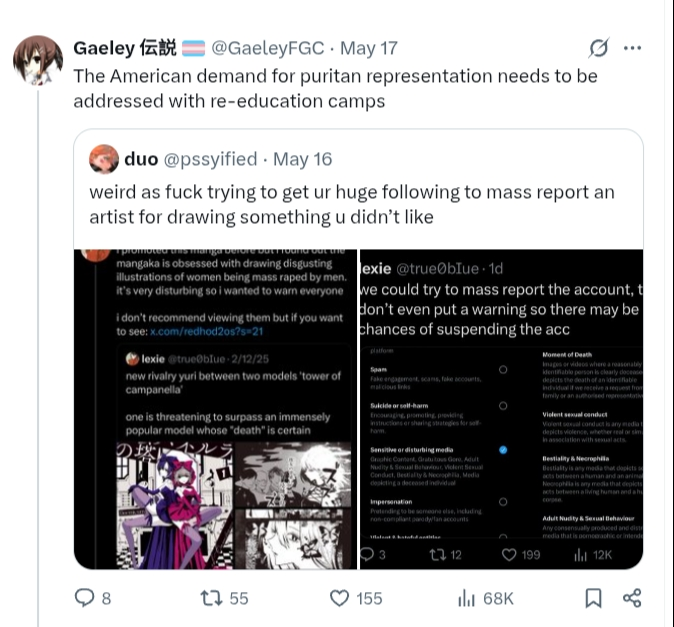Select the Impersonation radio button
This screenshot has width=674, height=627.
503,503
